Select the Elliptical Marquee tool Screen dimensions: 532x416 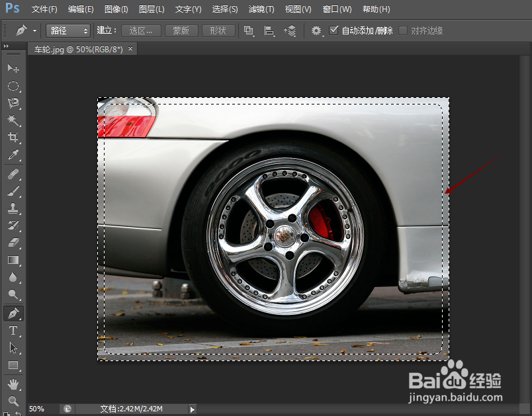tap(13, 86)
